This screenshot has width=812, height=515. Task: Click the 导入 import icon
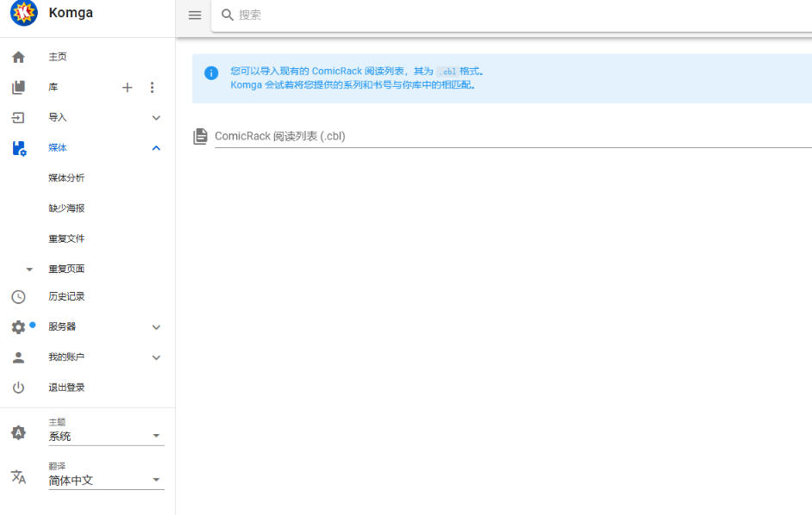pos(18,117)
